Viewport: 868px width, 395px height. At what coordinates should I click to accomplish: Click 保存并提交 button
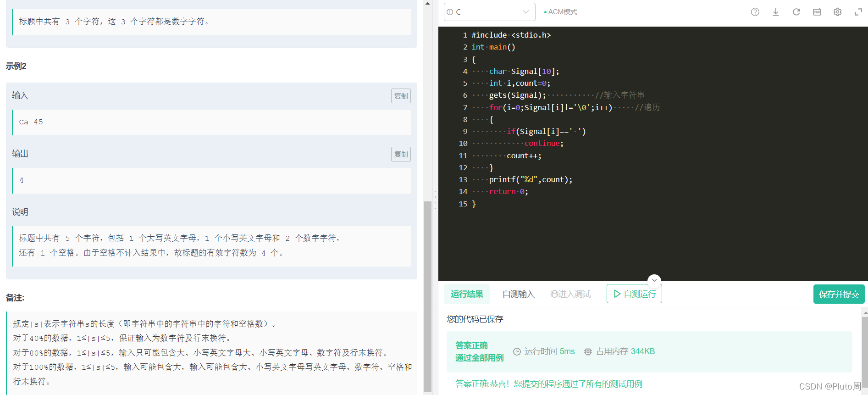click(x=839, y=294)
